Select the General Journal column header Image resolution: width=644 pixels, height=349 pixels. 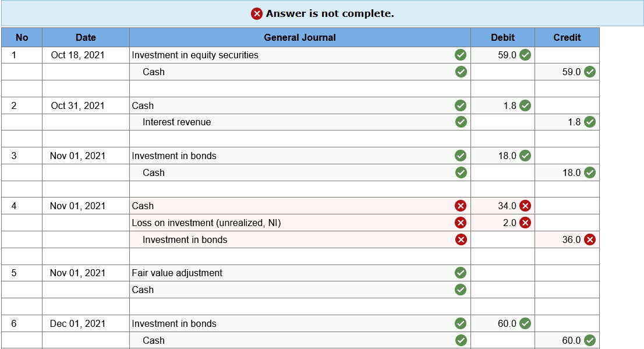click(x=300, y=37)
